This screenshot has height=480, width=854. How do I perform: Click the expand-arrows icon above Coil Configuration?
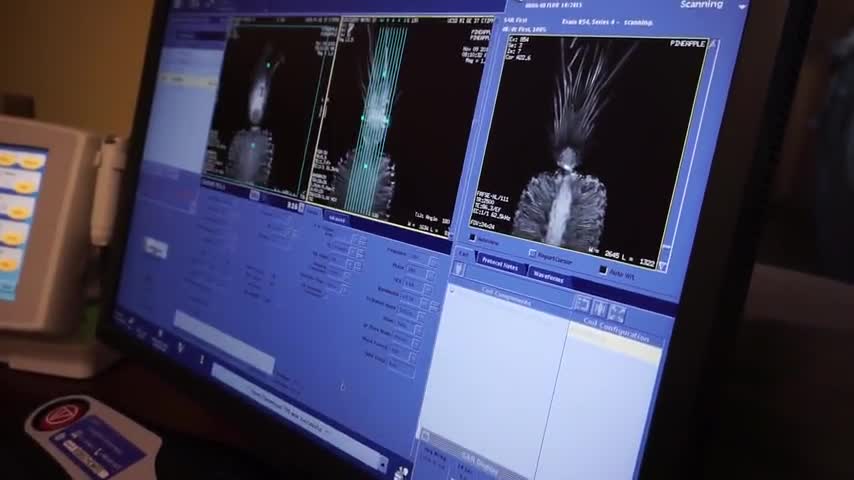pos(617,313)
